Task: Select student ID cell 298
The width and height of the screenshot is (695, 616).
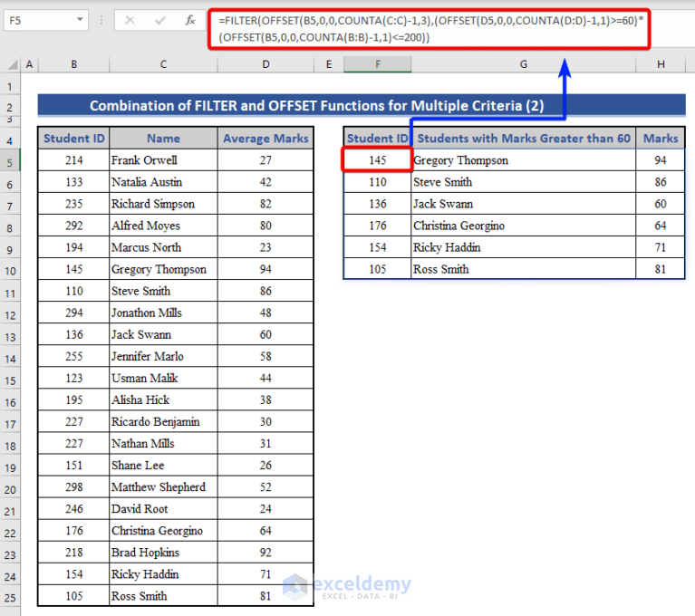Action: (x=74, y=486)
